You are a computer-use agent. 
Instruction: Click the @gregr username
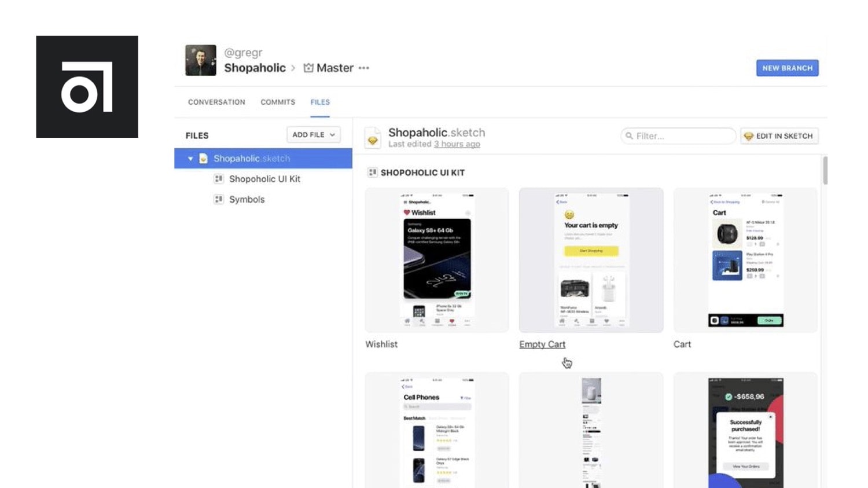click(x=243, y=53)
